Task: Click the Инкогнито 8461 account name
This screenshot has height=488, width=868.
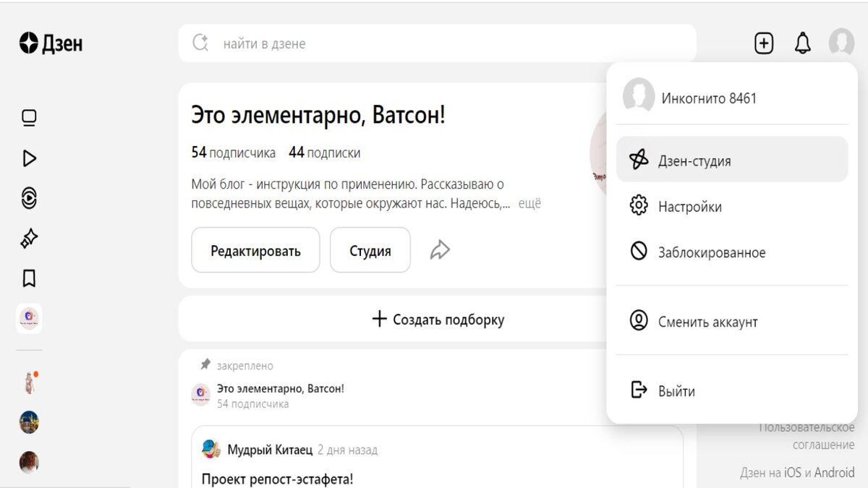Action: tap(709, 98)
